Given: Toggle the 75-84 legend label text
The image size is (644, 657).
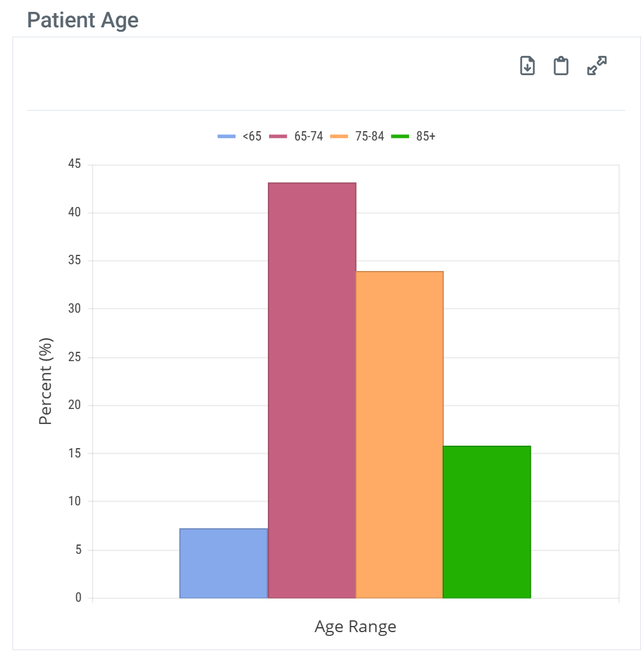Looking at the screenshot, I should 369,137.
